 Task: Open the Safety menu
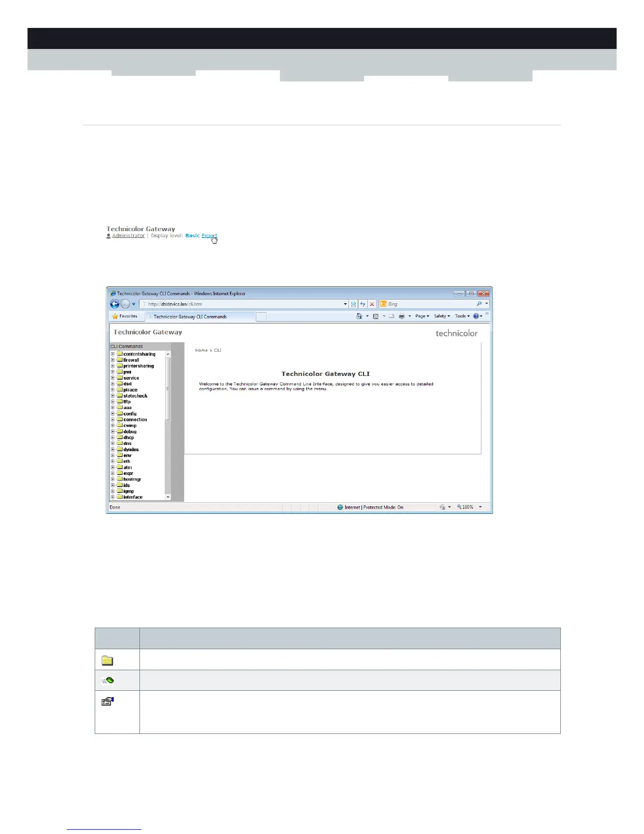pyautogui.click(x=442, y=316)
